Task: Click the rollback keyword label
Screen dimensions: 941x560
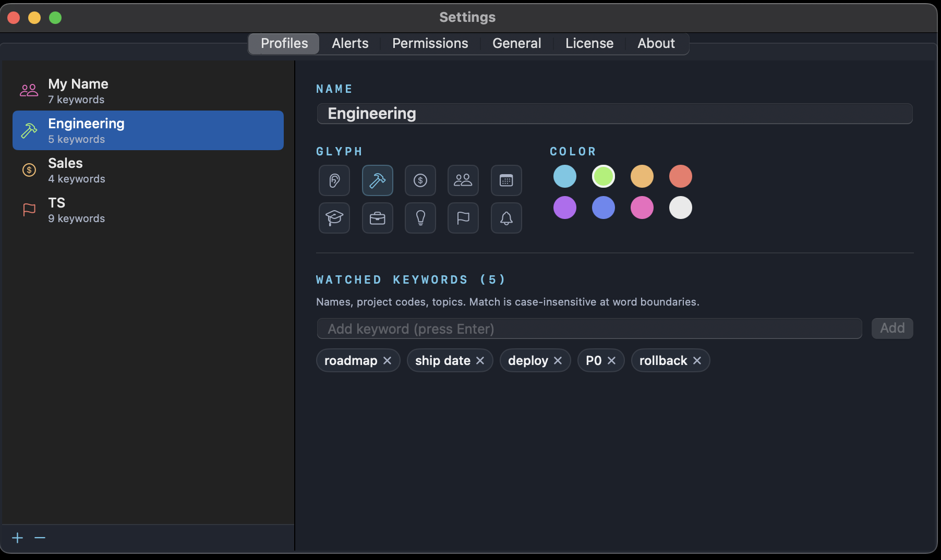Action: tap(663, 361)
